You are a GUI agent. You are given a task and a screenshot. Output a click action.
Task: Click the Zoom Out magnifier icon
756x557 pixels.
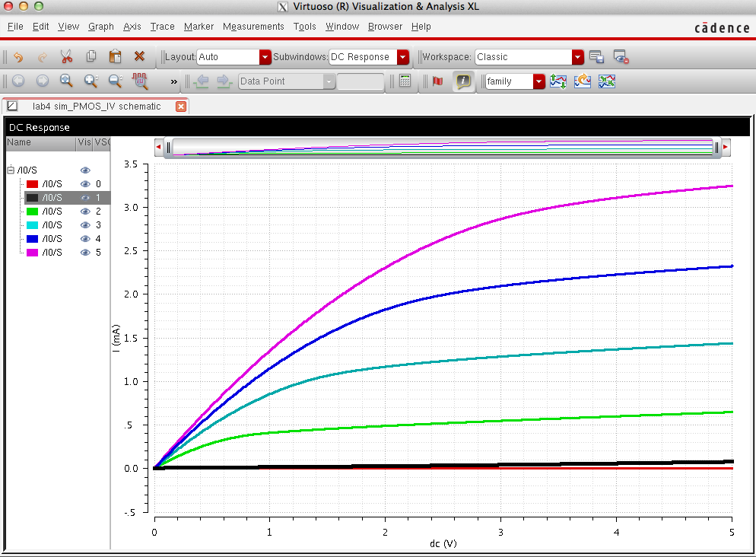coord(116,81)
